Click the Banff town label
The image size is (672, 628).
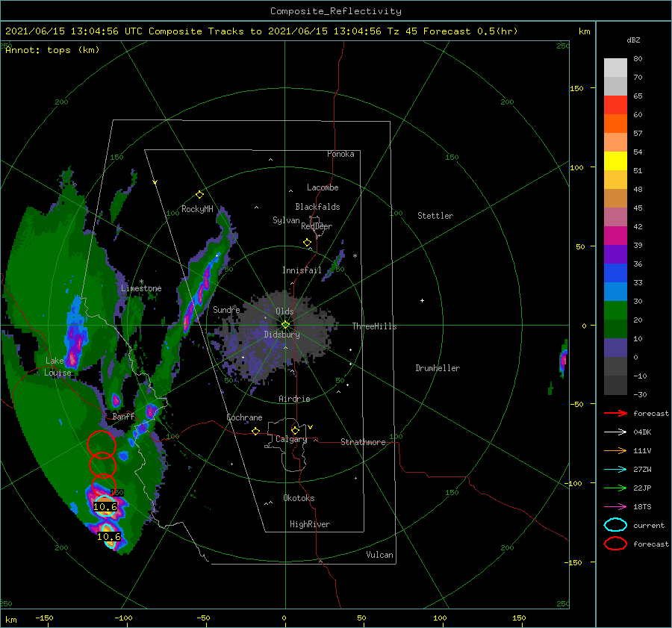click(x=123, y=417)
